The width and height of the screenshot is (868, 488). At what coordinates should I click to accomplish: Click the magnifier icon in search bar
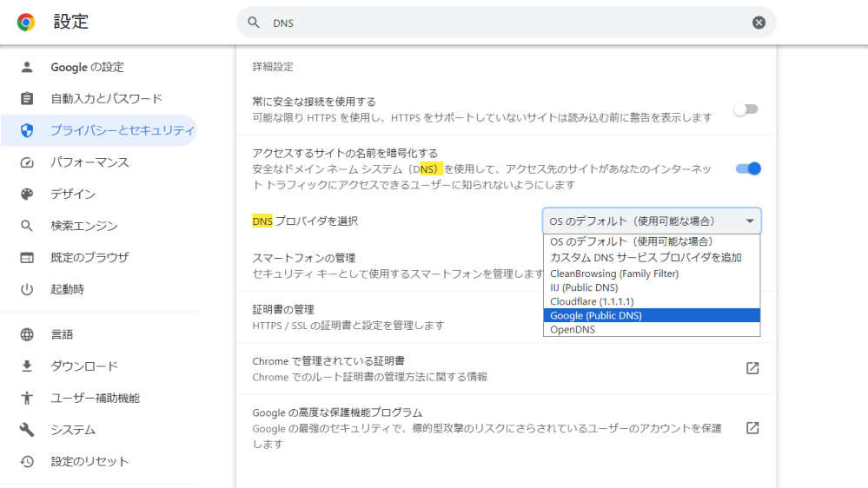tap(254, 23)
